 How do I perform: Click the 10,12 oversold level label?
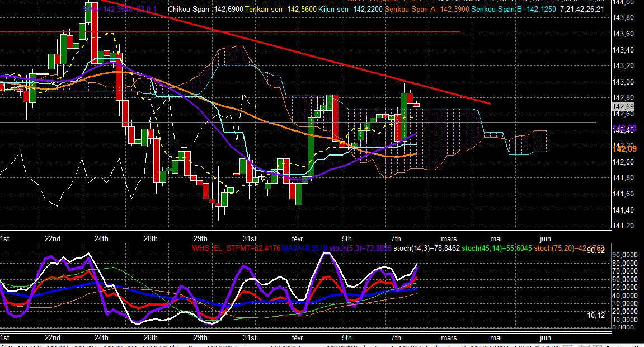[x=596, y=316]
